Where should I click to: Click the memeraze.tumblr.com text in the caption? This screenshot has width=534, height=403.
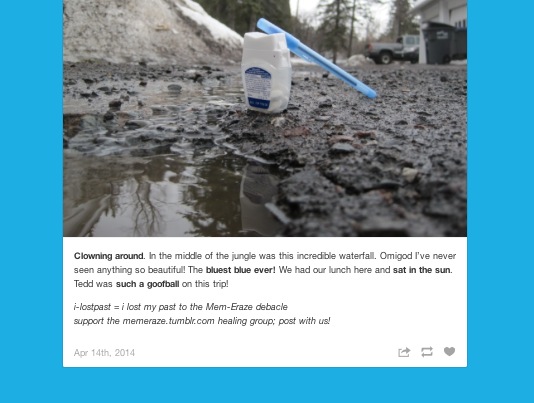coord(169,321)
